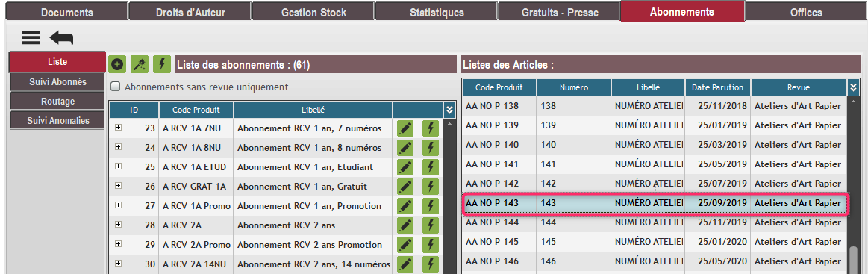Switch to Statistiques tab

tap(437, 12)
